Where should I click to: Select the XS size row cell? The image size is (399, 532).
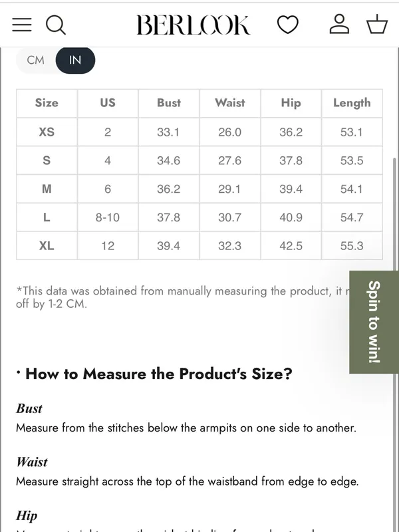click(x=47, y=132)
